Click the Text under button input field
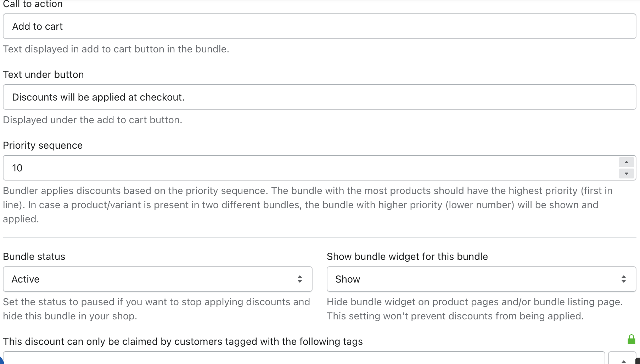 tap(320, 97)
